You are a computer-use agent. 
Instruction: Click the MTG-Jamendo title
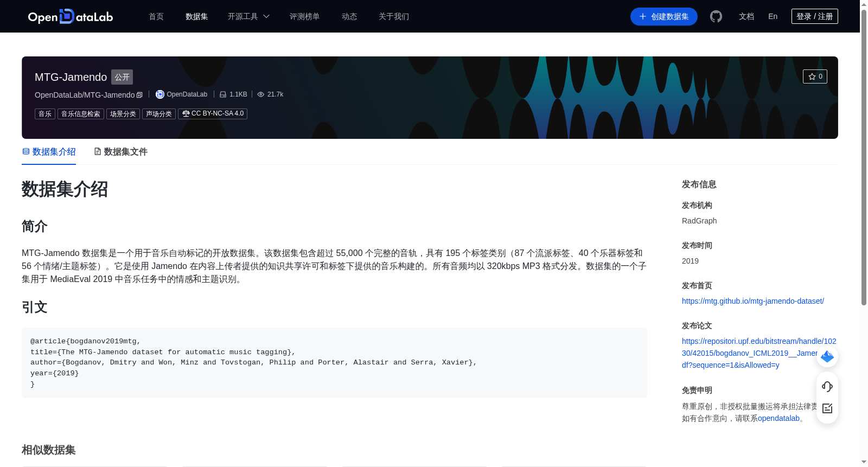pyautogui.click(x=71, y=77)
